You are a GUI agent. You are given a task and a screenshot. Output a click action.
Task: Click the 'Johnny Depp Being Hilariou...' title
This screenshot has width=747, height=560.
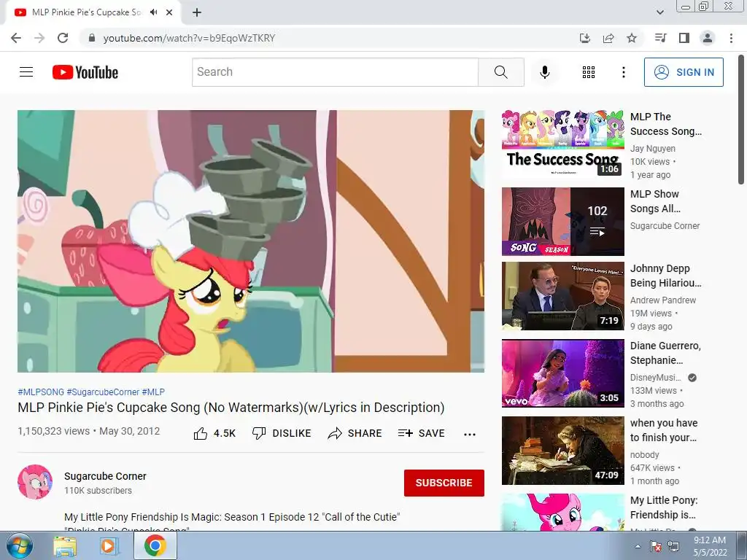(665, 276)
